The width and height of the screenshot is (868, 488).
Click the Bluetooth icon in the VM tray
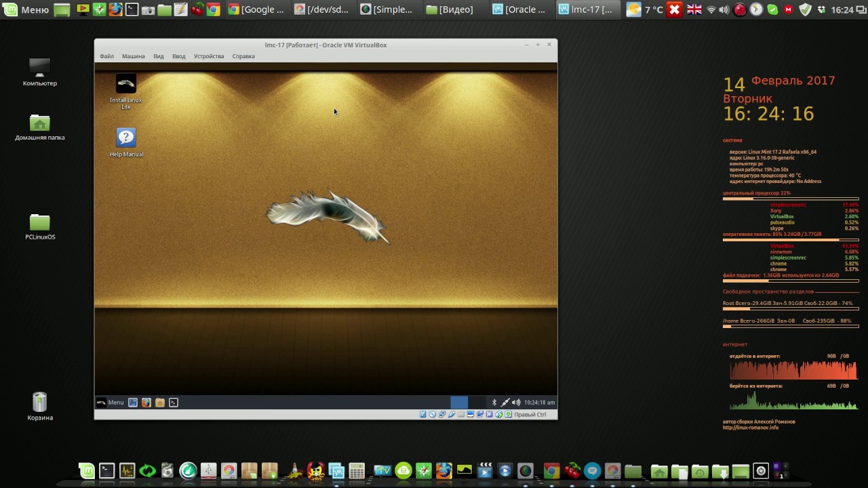pyautogui.click(x=494, y=403)
